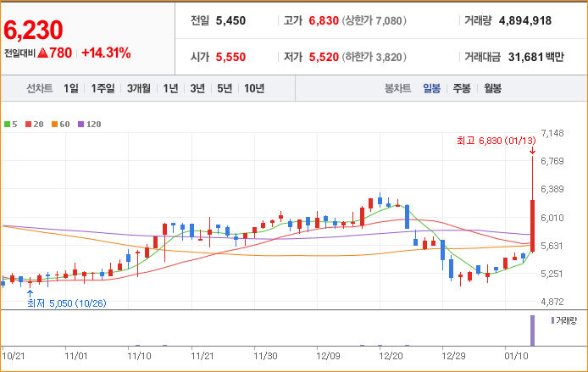Click the 11/30 date axis label

(x=265, y=356)
